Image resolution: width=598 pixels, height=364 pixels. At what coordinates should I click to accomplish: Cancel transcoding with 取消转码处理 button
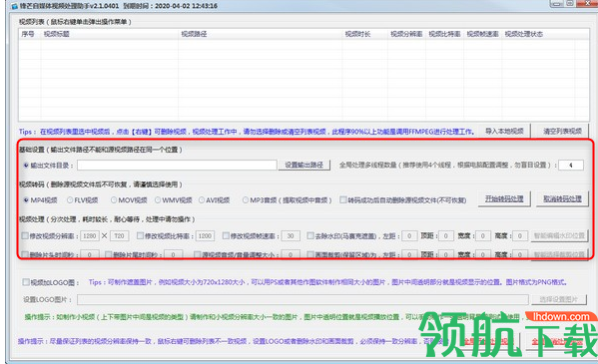[562, 199]
